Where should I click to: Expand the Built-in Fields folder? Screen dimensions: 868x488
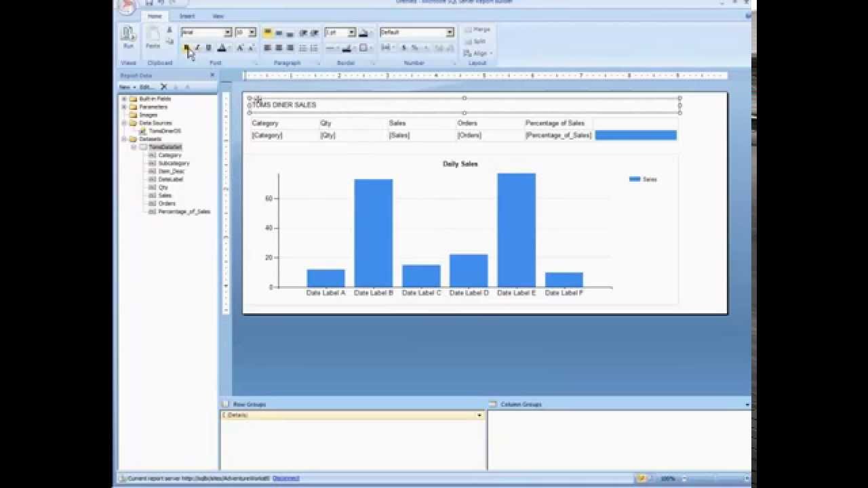coord(124,99)
